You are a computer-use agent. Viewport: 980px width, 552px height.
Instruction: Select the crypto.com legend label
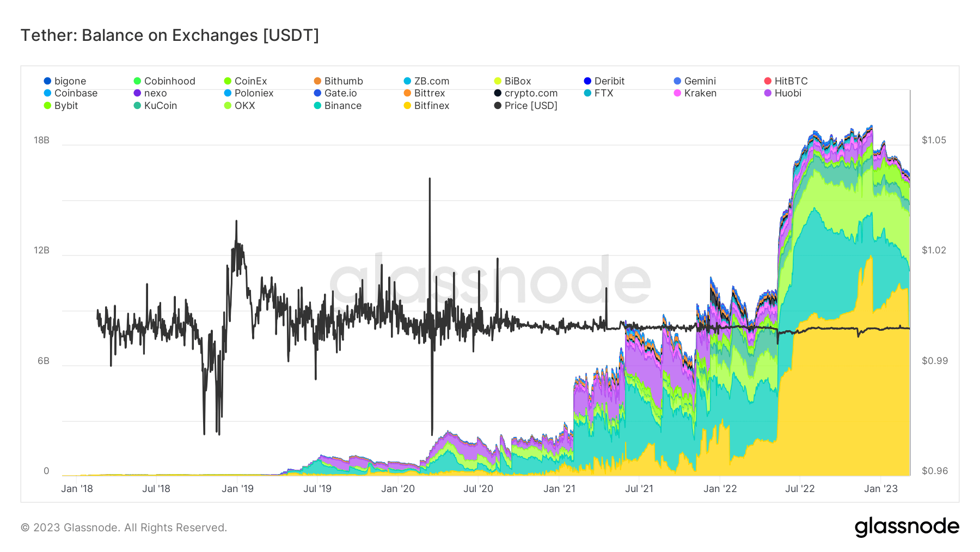coord(531,93)
